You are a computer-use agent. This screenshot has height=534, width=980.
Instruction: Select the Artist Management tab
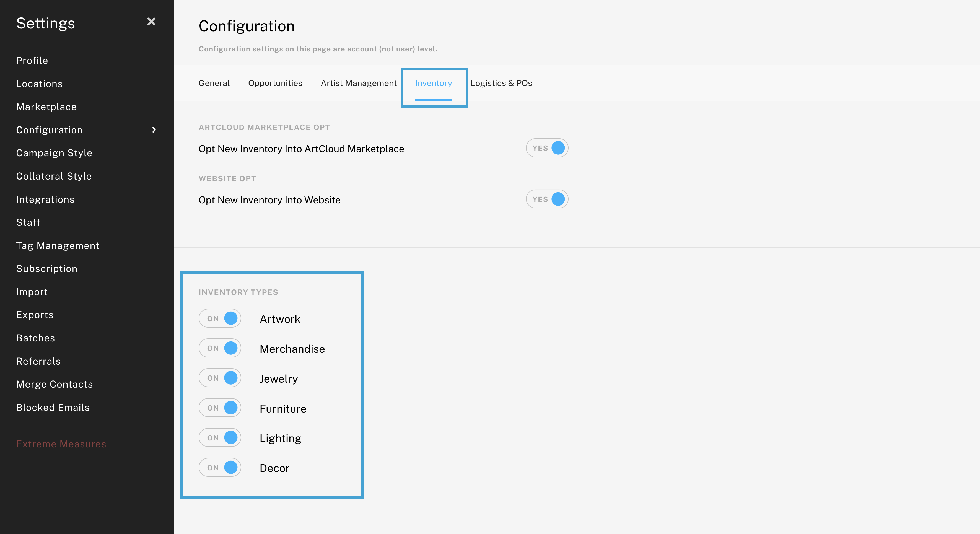click(x=358, y=83)
